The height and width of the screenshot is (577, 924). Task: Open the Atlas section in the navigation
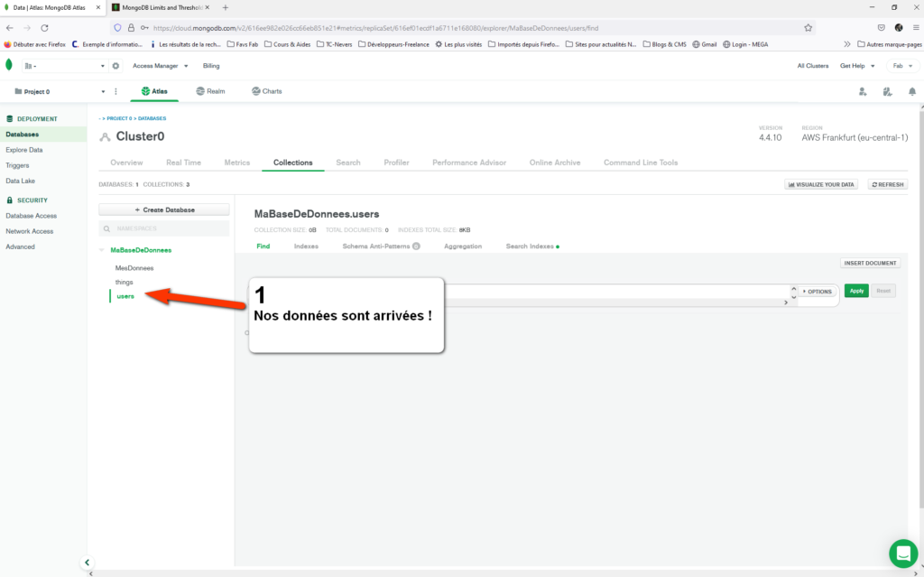[x=156, y=90]
